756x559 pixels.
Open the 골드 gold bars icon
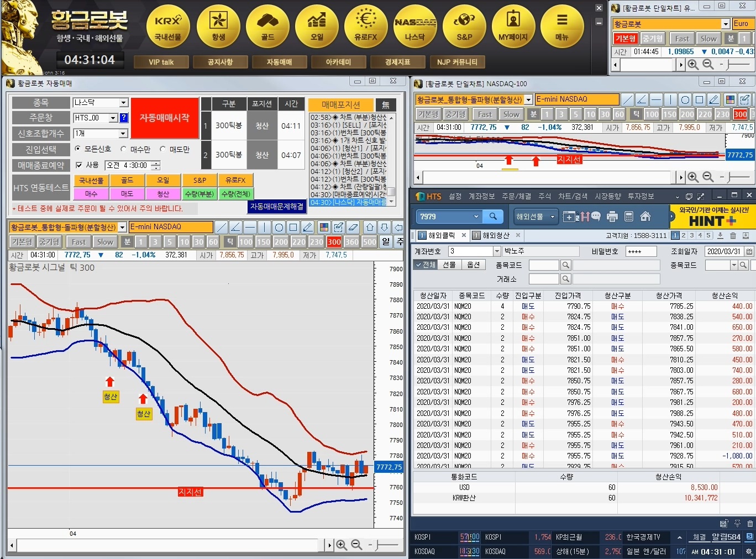pyautogui.click(x=268, y=27)
